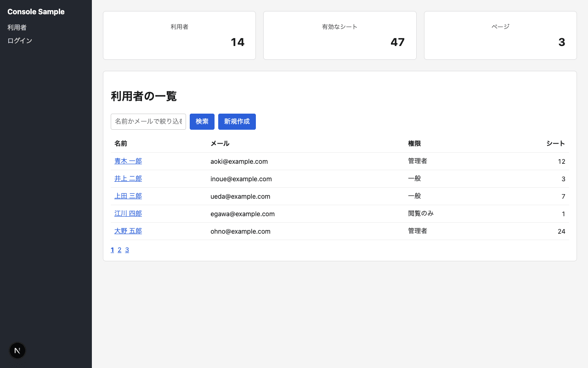Select email aoki@example.com

[x=239, y=161]
